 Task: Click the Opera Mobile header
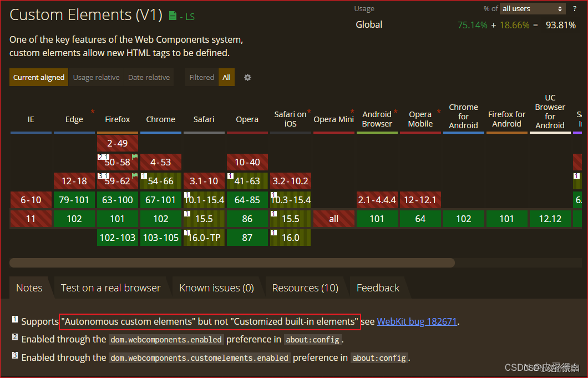[x=420, y=119]
